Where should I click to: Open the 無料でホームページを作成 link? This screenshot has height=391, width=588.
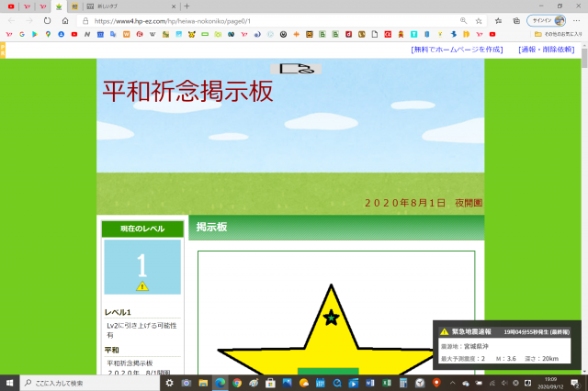point(457,50)
